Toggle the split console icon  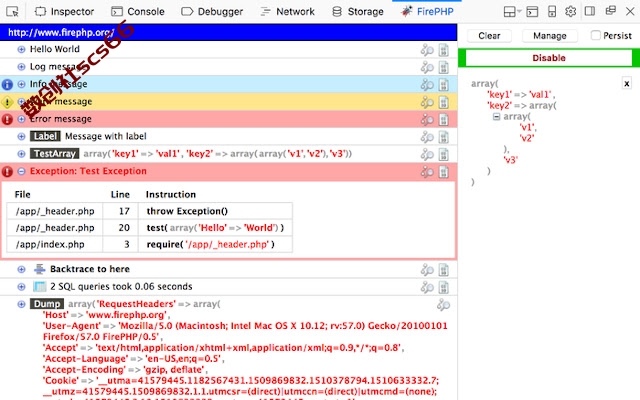click(532, 11)
